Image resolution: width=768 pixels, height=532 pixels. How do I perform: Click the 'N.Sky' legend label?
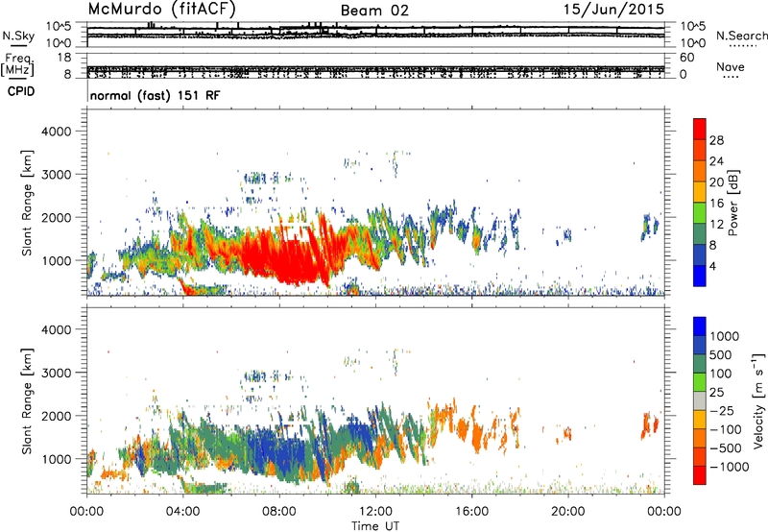coord(18,36)
